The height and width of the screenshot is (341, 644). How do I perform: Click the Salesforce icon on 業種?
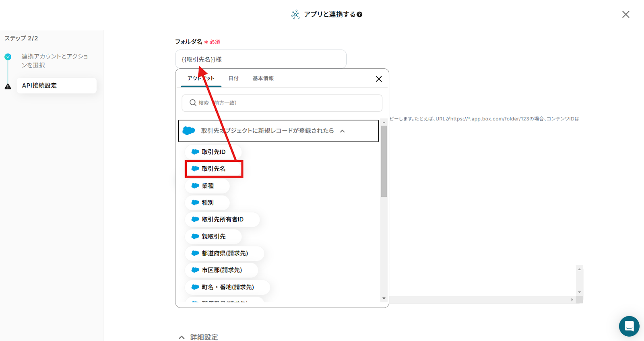click(x=195, y=186)
